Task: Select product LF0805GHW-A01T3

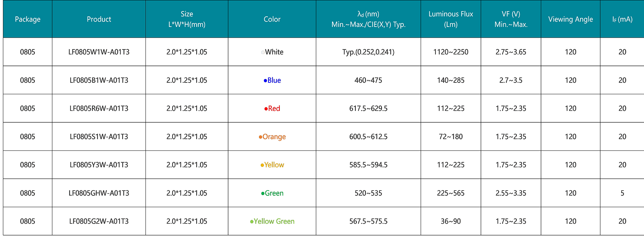Action: 99,193
